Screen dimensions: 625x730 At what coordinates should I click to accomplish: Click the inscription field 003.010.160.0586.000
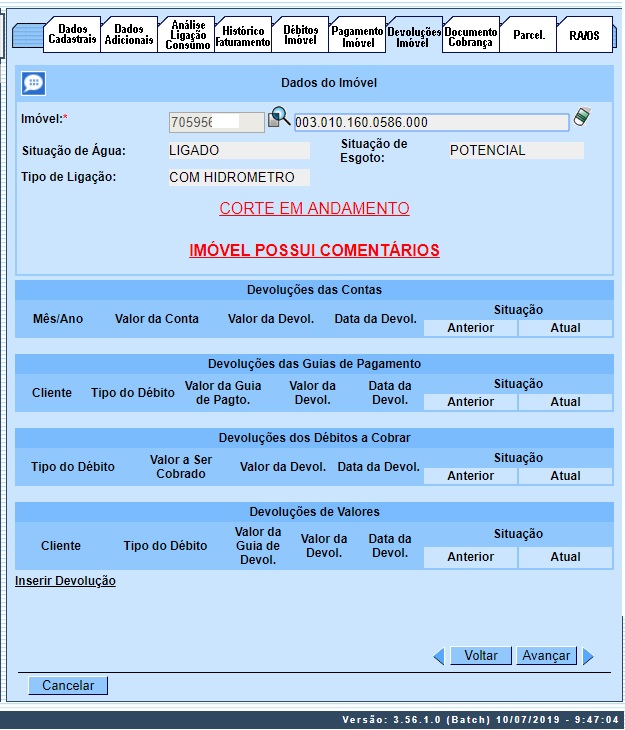click(431, 122)
